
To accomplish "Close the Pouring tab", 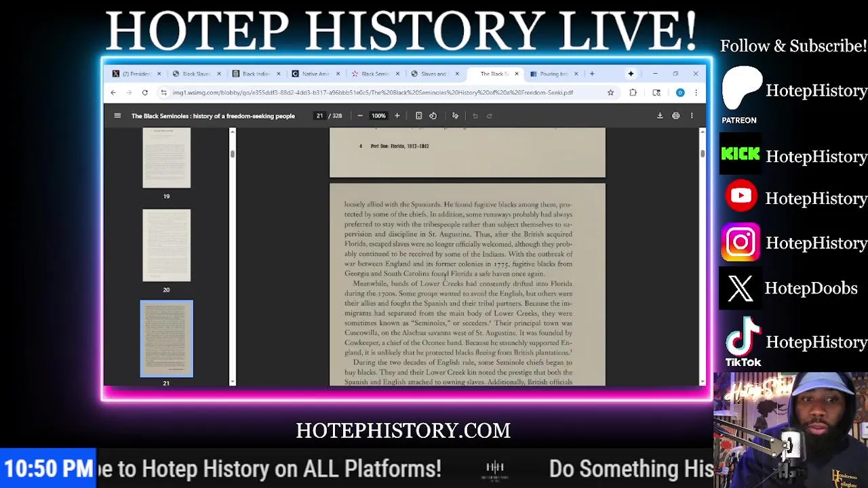I will (x=576, y=74).
